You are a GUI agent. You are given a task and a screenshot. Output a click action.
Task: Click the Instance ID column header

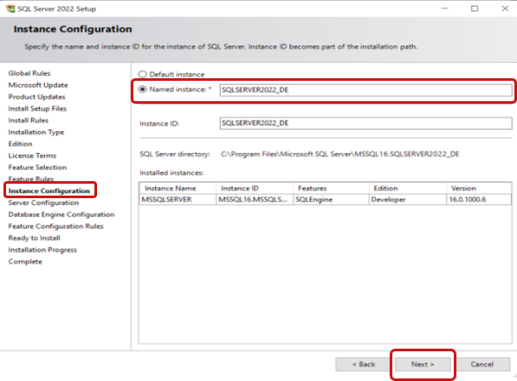[x=255, y=188]
